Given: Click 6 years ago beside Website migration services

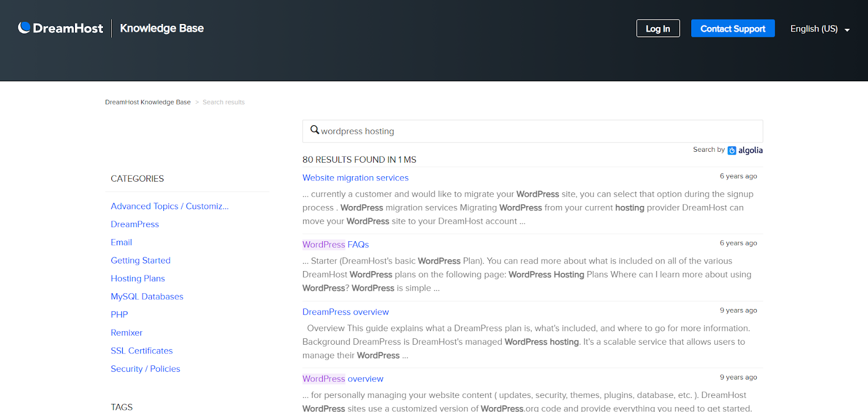Looking at the screenshot, I should coord(738,176).
